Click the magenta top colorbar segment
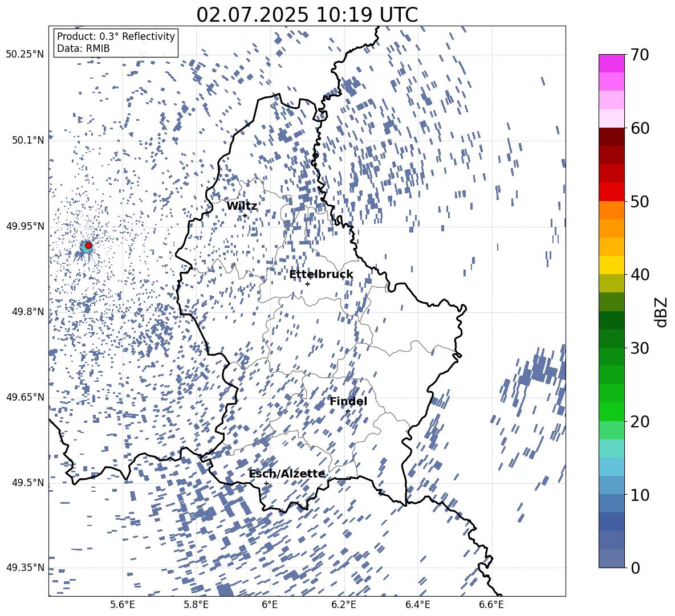Viewport: 675px width, 616px height. [611, 63]
